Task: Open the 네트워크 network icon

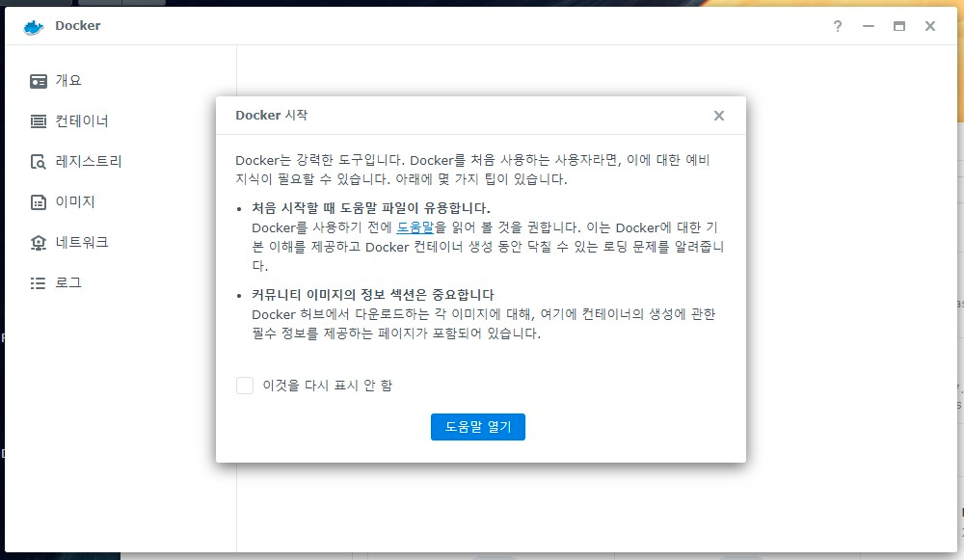Action: click(39, 243)
